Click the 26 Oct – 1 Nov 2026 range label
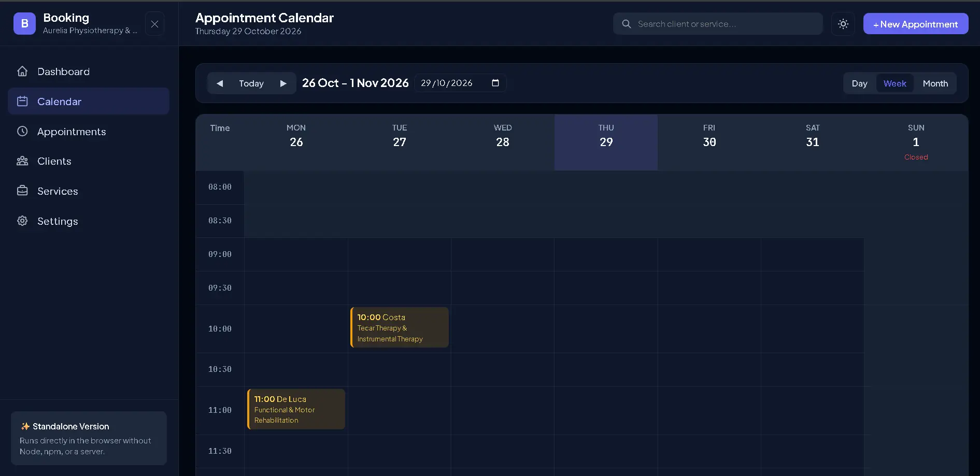Viewport: 980px width, 476px height. click(356, 83)
